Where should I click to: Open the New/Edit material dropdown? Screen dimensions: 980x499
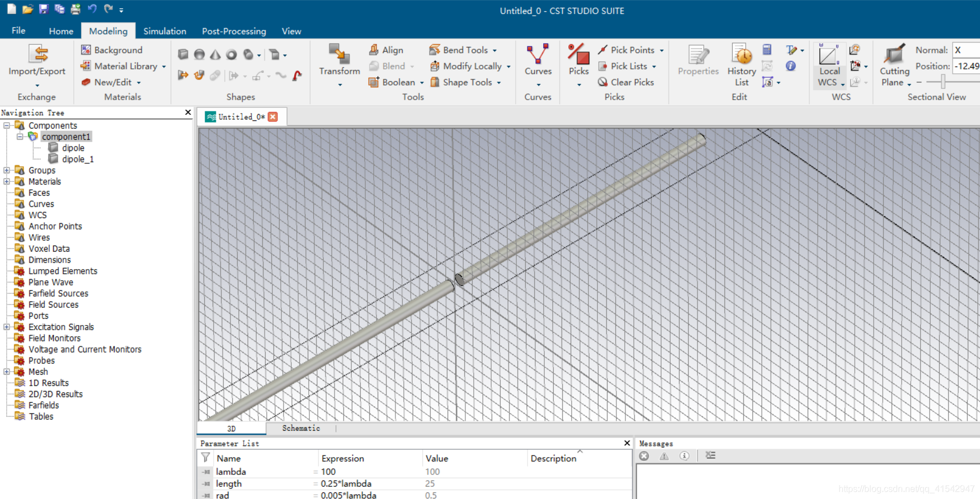pyautogui.click(x=139, y=83)
